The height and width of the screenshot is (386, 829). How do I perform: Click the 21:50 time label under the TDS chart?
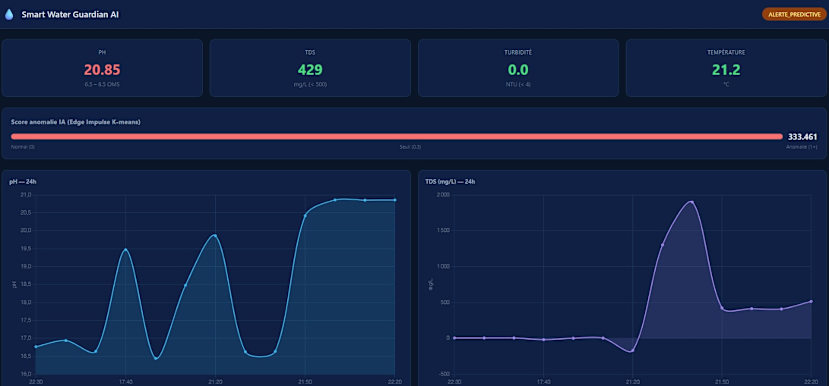(x=722, y=381)
